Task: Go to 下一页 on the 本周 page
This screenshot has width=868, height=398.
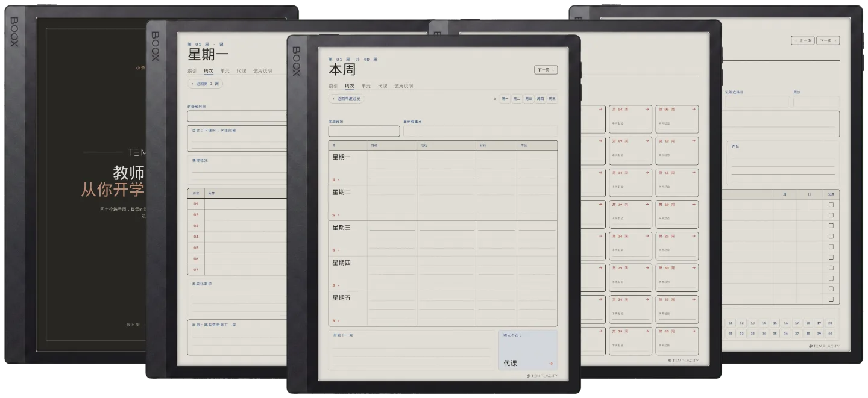Action: [x=546, y=70]
